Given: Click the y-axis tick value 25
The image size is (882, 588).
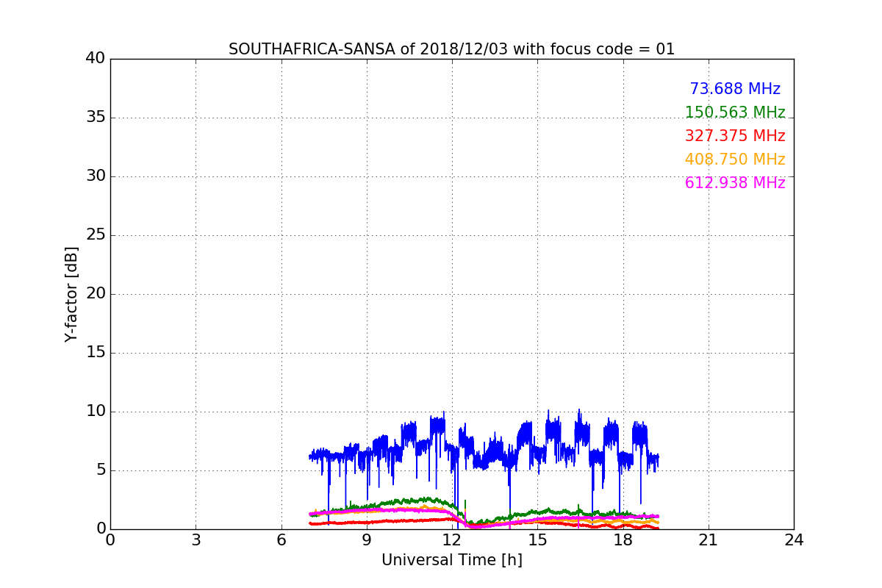Looking at the screenshot, I should [96, 235].
